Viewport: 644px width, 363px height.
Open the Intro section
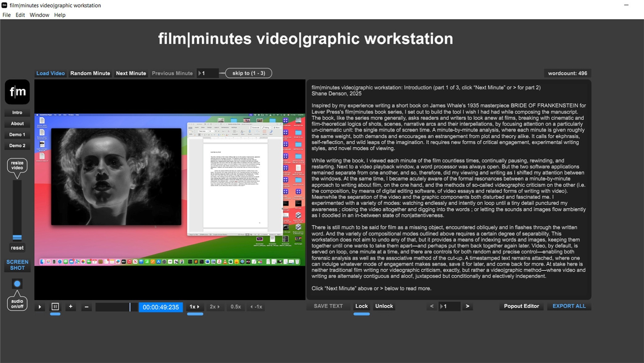pyautogui.click(x=17, y=113)
